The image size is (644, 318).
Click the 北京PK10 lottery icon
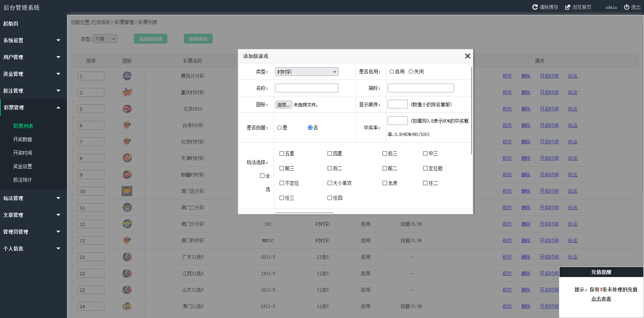[127, 109]
